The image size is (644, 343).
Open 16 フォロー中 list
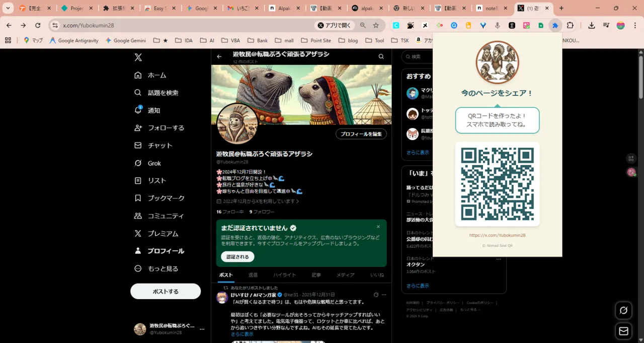230,212
